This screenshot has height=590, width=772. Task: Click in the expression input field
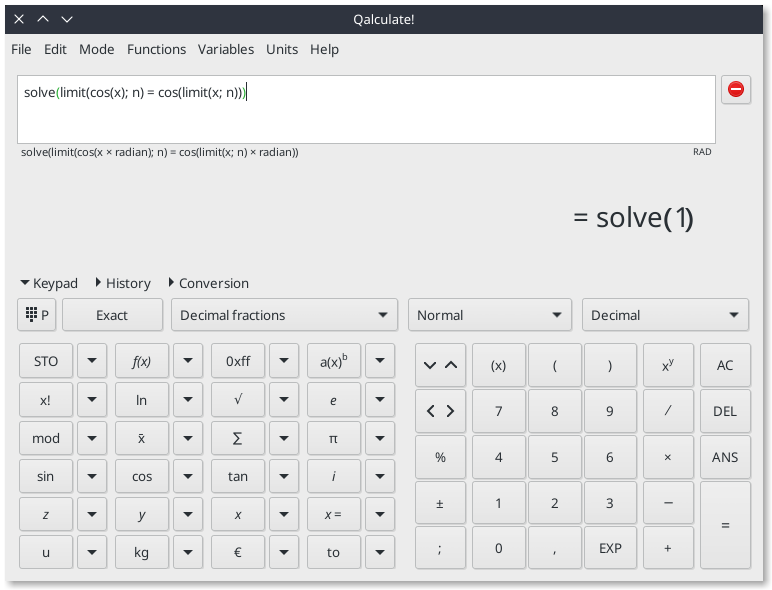[x=366, y=109]
